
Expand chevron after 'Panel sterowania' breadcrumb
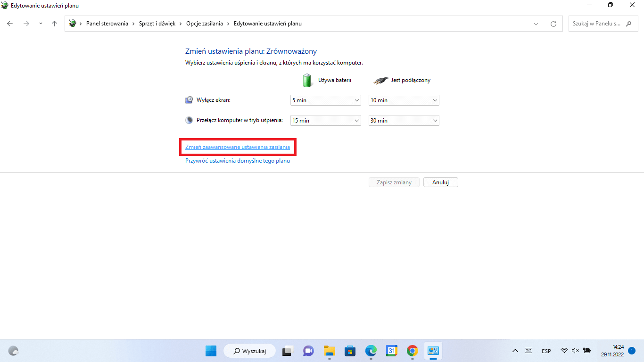133,24
